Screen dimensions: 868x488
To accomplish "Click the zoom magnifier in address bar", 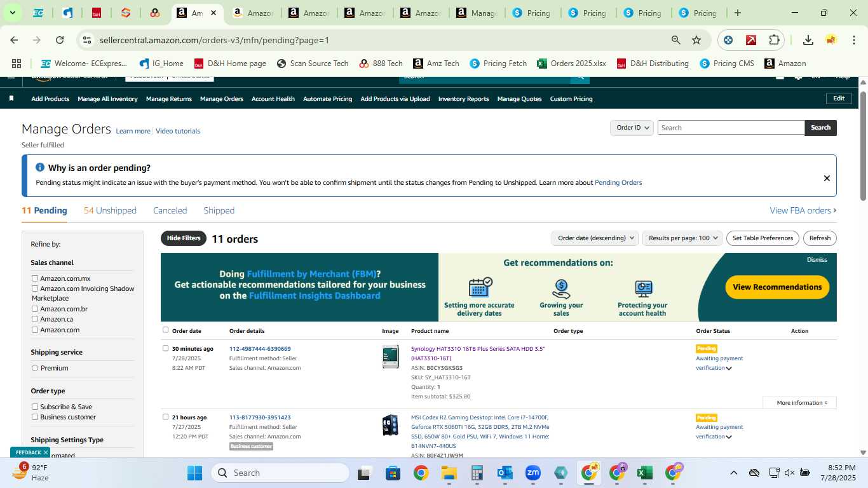I will coord(676,40).
